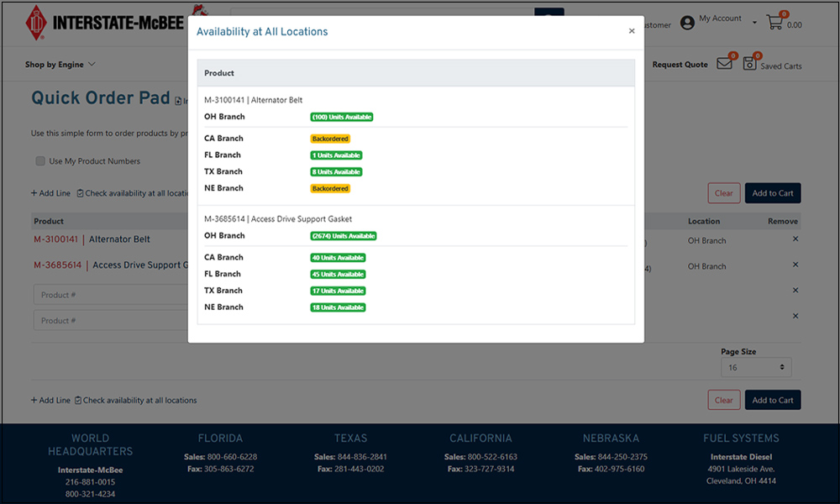Expand the Shop by Engine menu

[x=60, y=65]
